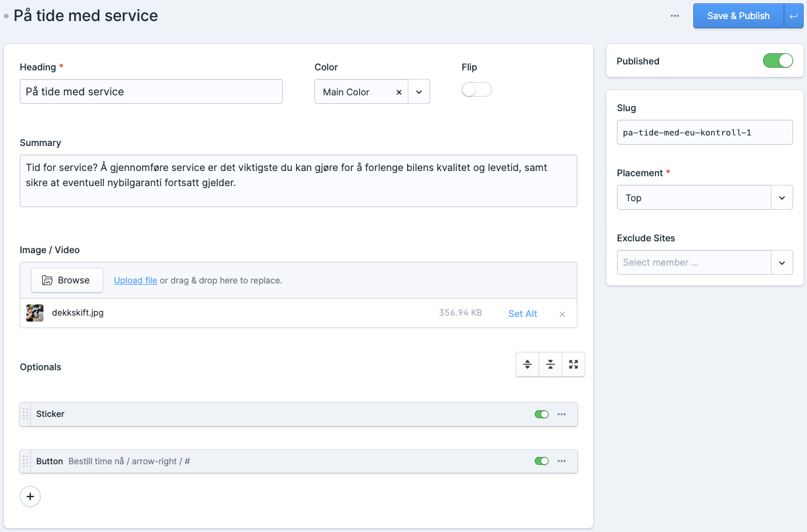Disable the Sticker optional toggle
The height and width of the screenshot is (532, 807).
pos(541,414)
